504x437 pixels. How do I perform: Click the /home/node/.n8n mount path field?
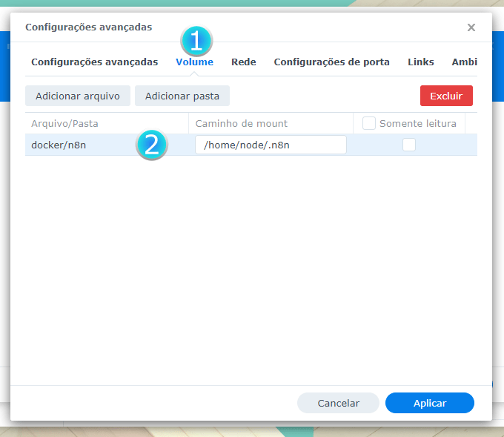pos(271,145)
